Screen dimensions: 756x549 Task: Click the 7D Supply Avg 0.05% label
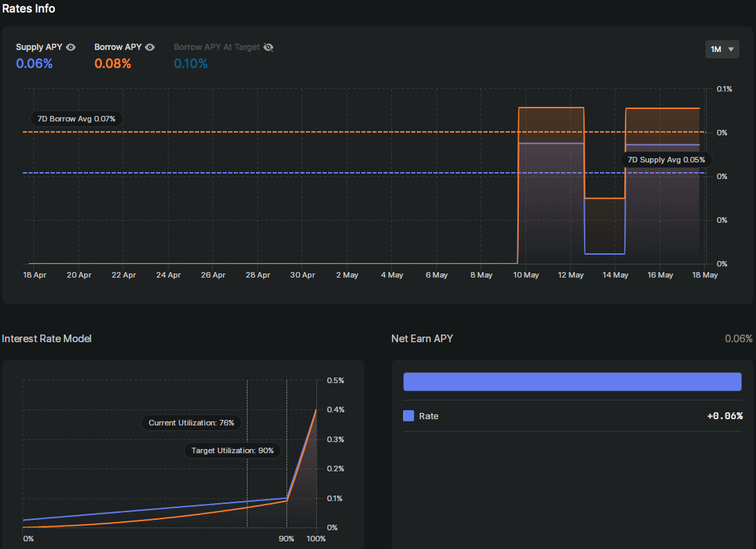(666, 160)
